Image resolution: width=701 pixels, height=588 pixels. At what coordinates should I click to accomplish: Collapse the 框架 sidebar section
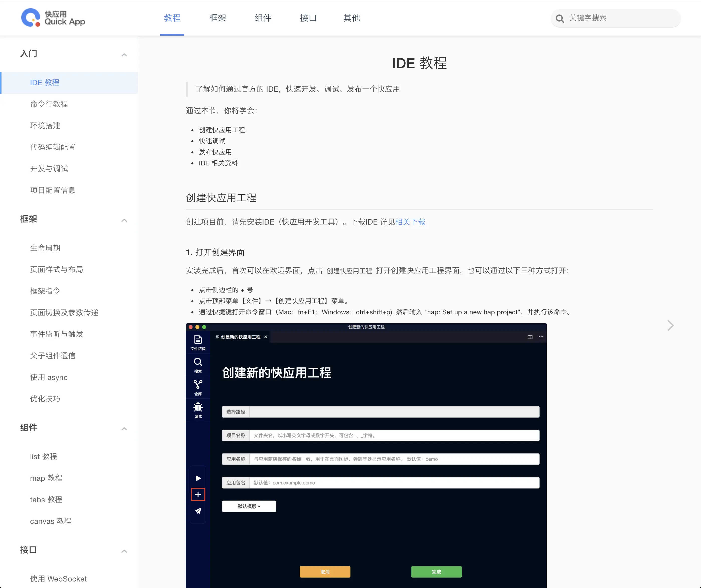[x=124, y=220]
